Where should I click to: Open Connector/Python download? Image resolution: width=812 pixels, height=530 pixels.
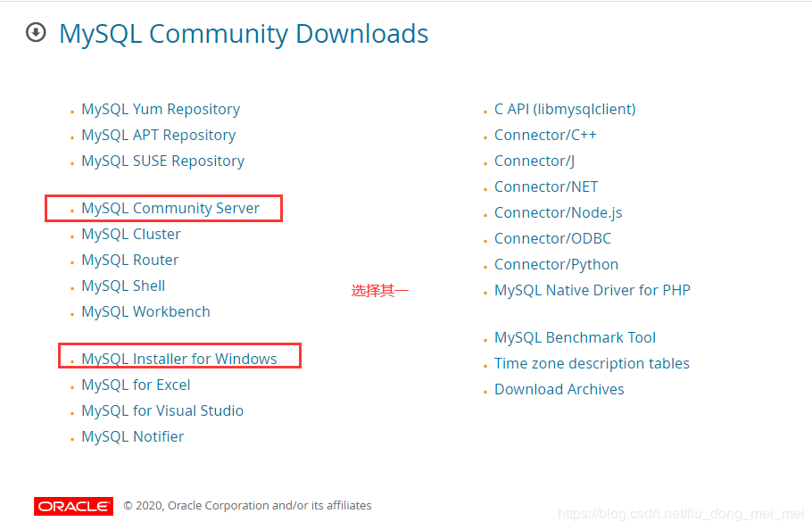(x=556, y=264)
